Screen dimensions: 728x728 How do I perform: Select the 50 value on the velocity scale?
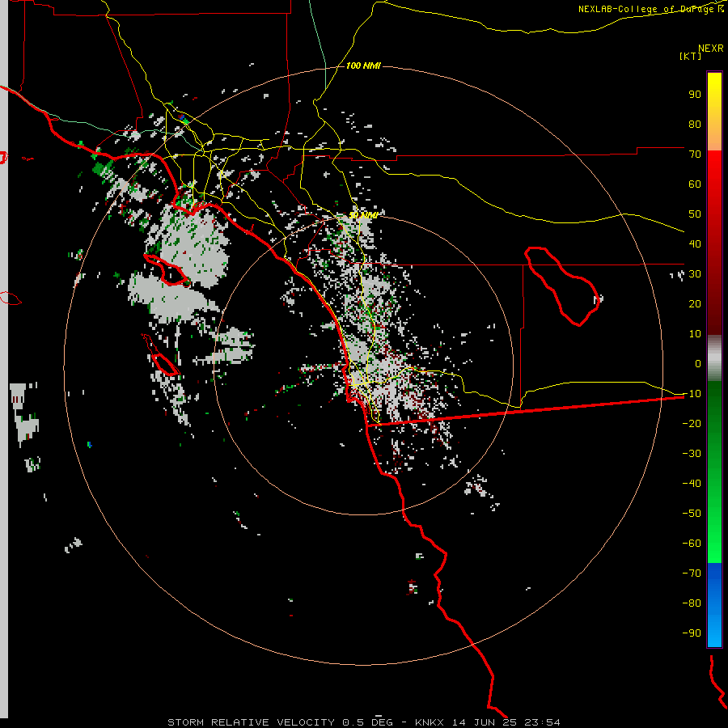click(695, 214)
